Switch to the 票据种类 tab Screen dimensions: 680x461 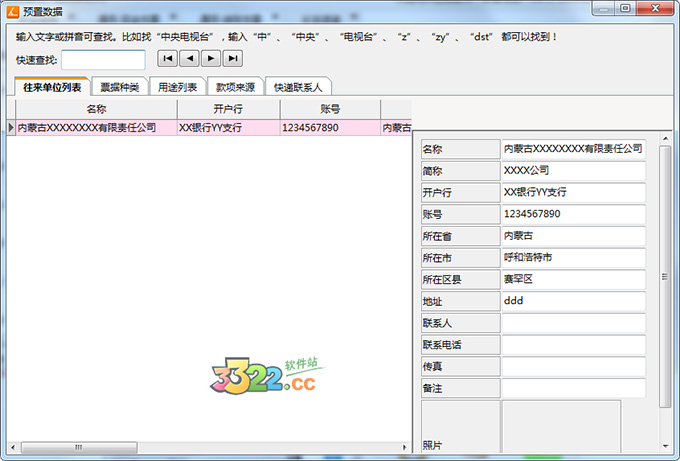[x=120, y=87]
